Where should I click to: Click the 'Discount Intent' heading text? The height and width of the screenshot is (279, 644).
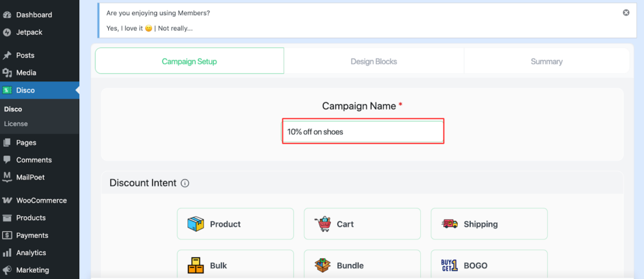[x=143, y=183]
